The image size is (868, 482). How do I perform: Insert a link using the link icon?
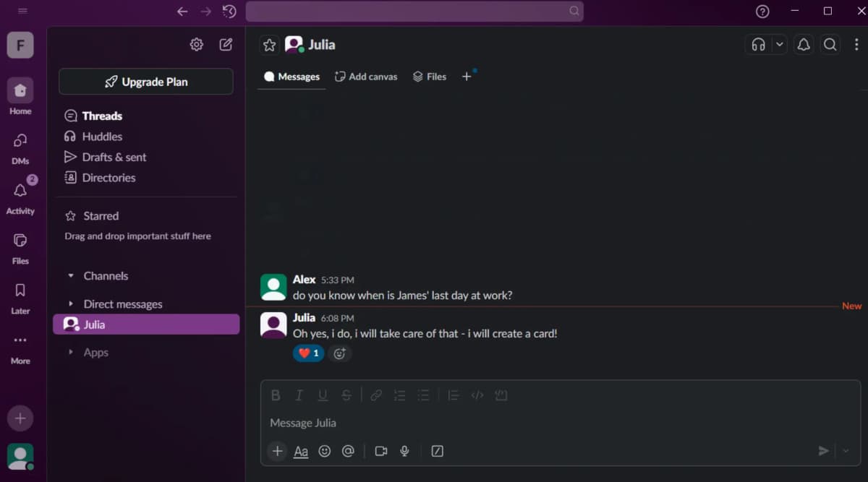coord(376,395)
